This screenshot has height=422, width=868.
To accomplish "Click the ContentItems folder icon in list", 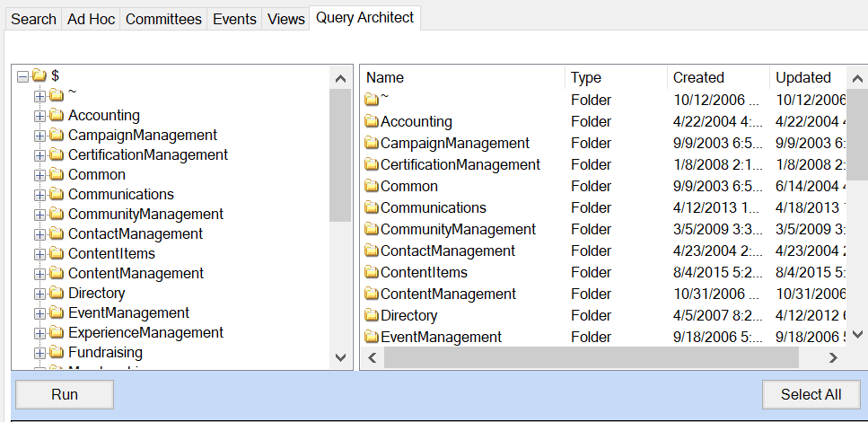I will point(372,272).
